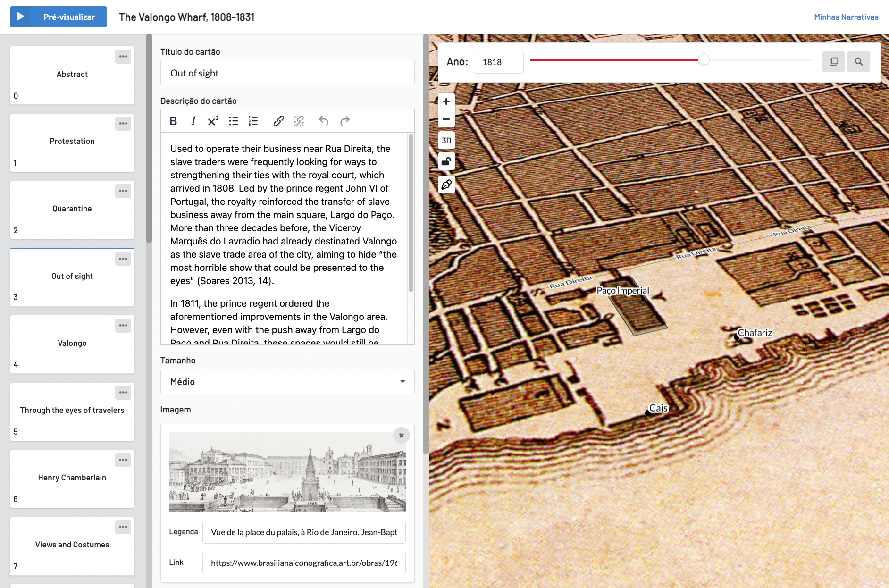Screen dimensions: 889x588
Task: Edit the Legenda caption field
Action: point(304,532)
